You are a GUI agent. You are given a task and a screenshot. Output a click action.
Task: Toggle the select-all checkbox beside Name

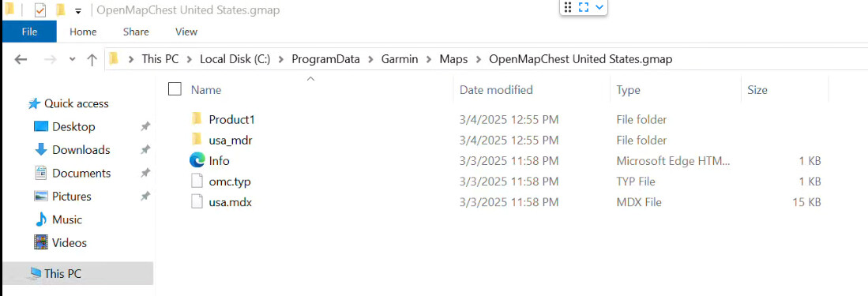tap(175, 89)
